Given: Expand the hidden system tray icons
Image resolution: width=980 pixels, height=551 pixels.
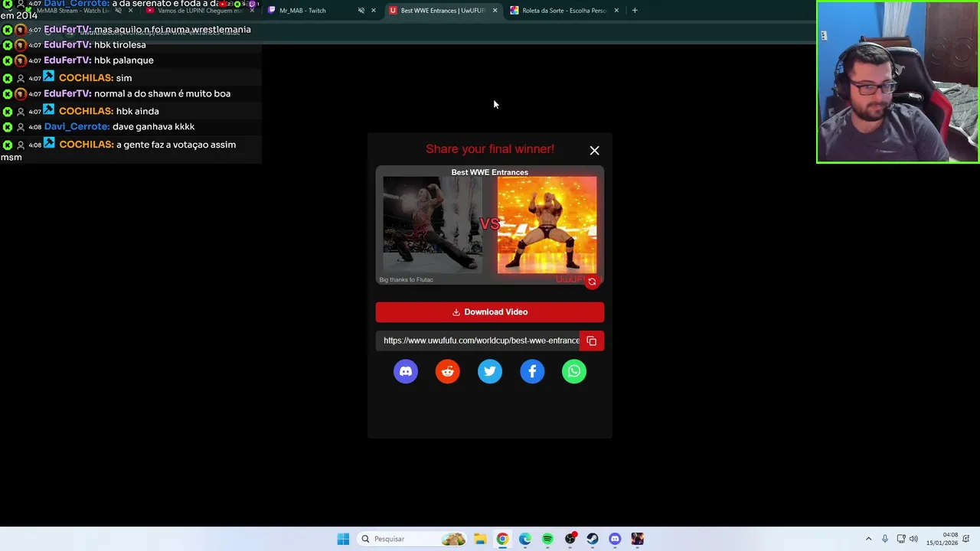Looking at the screenshot, I should [x=868, y=539].
